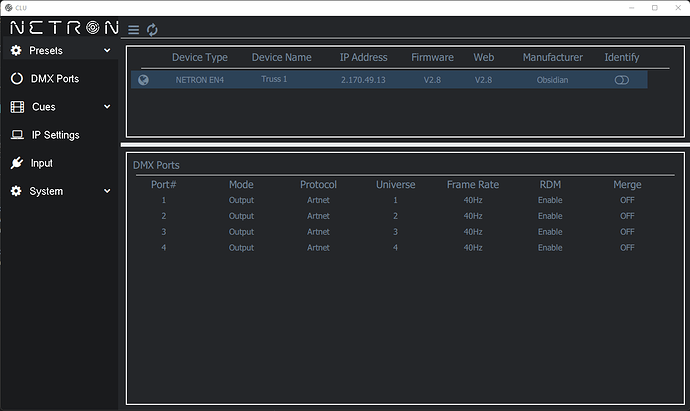Click the Presets gear icon
This screenshot has height=411, width=690.
16,51
